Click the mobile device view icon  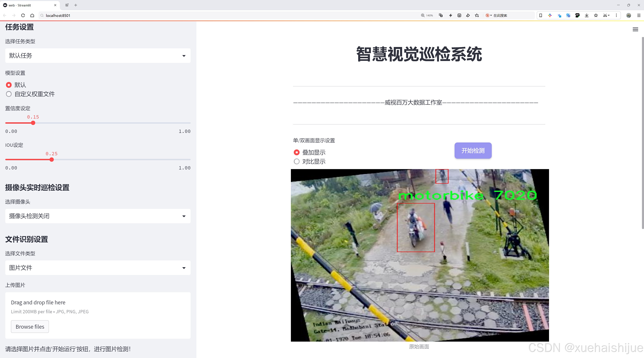(541, 16)
